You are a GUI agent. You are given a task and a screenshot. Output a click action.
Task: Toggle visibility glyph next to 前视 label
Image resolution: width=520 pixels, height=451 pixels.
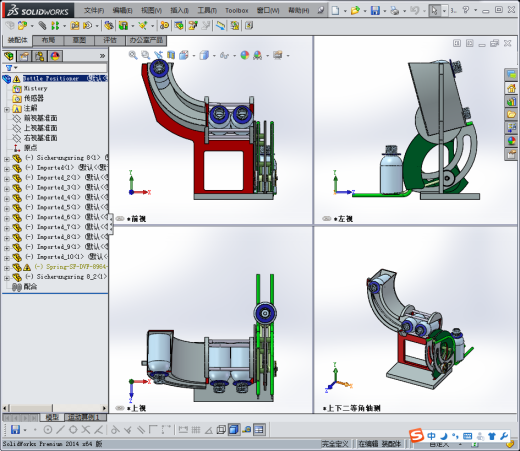120,219
